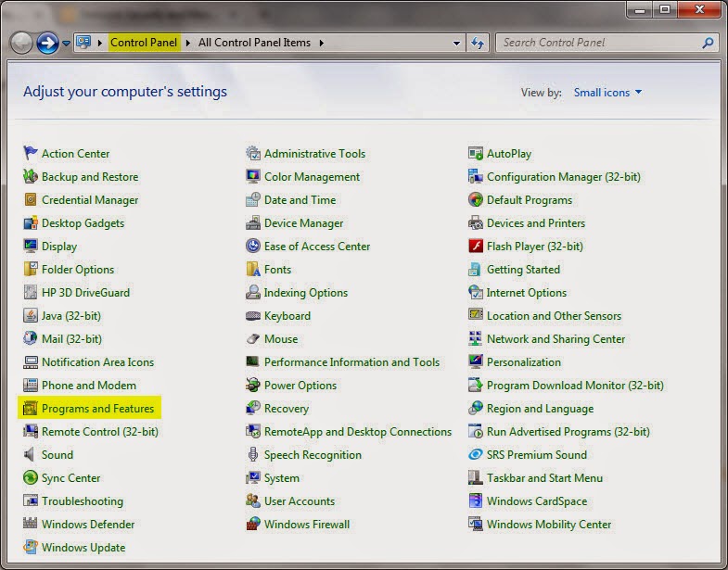Click the Windows Firewall icon

[x=253, y=524]
